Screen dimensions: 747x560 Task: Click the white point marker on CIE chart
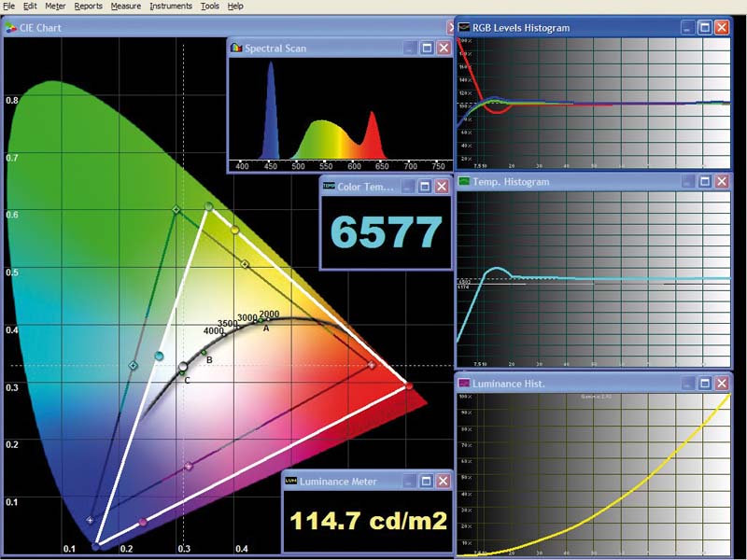(x=183, y=366)
